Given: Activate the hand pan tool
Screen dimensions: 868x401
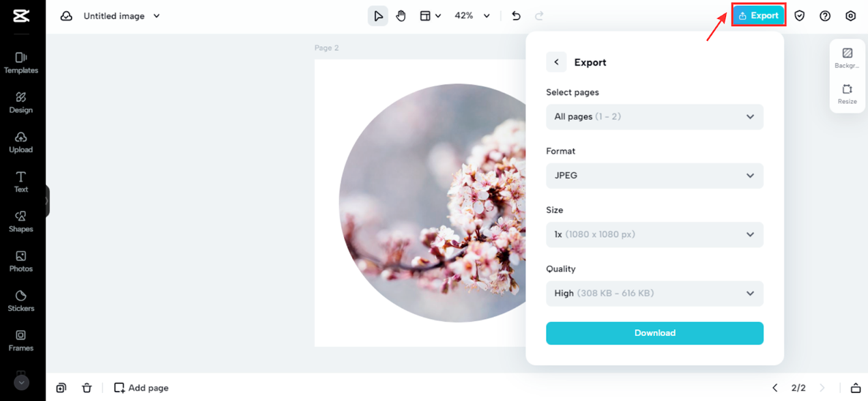Looking at the screenshot, I should [x=401, y=16].
